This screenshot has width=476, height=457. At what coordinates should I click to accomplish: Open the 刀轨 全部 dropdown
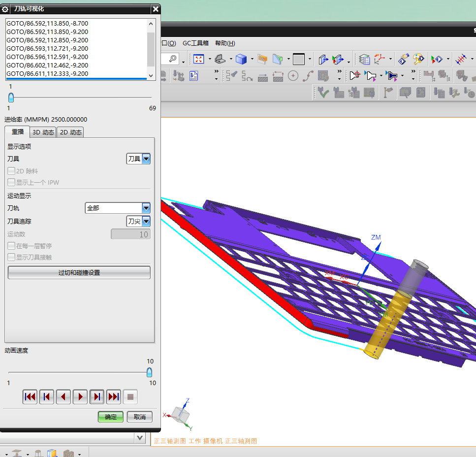(118, 208)
